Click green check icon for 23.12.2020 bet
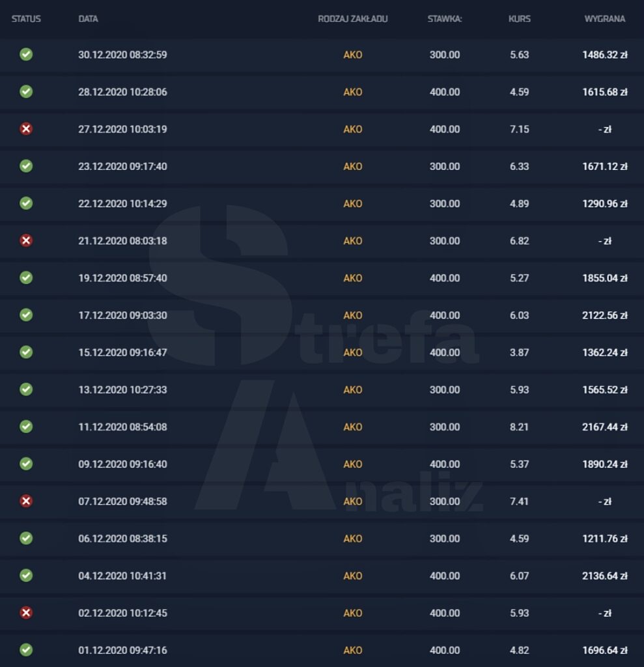This screenshot has width=644, height=667. point(26,166)
